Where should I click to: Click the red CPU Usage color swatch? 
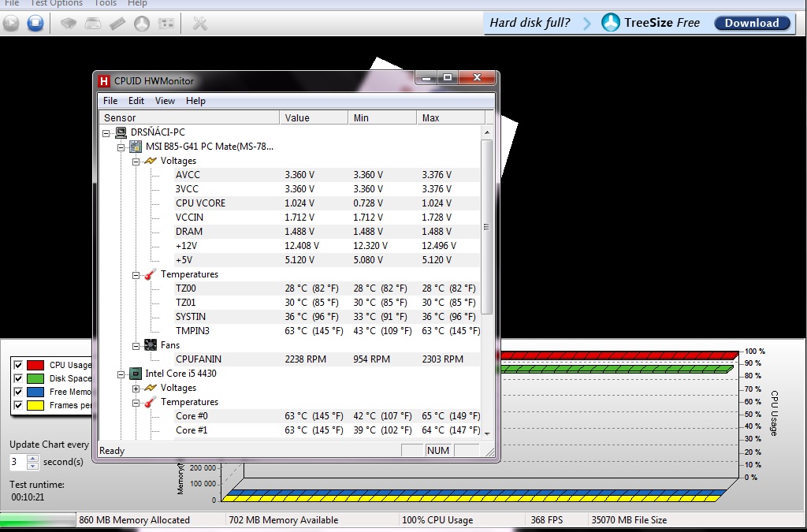(35, 365)
